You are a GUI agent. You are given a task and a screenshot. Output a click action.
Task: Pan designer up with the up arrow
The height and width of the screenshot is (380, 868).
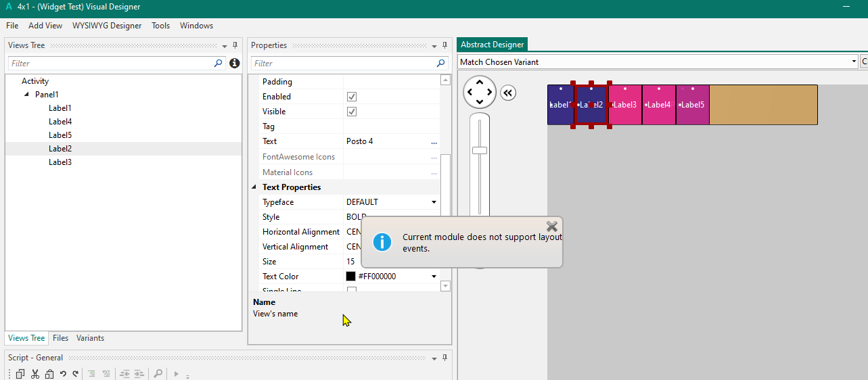480,82
